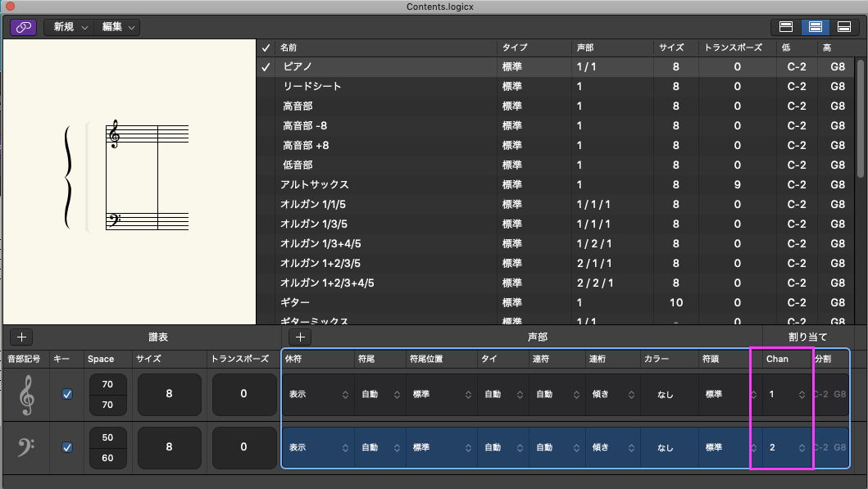Image resolution: width=868 pixels, height=489 pixels.
Task: Select the middle window layout icon
Action: pos(815,27)
